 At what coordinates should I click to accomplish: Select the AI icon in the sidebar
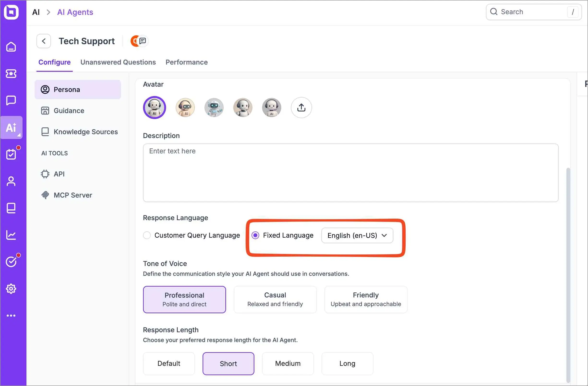click(x=11, y=127)
